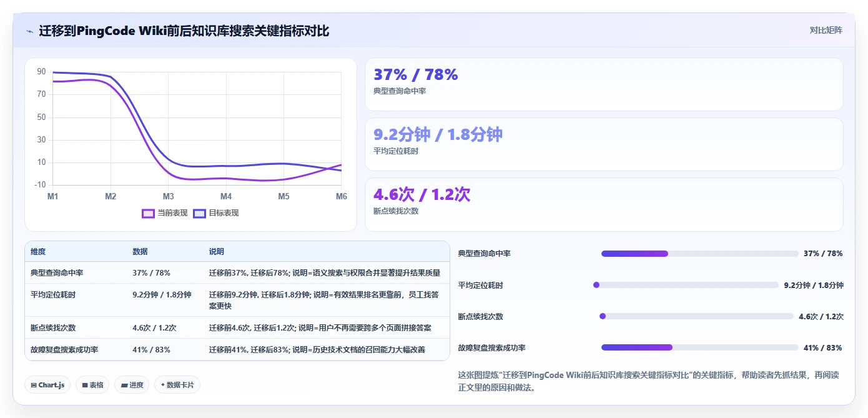Click the M1 label on the chart axis

pos(53,197)
